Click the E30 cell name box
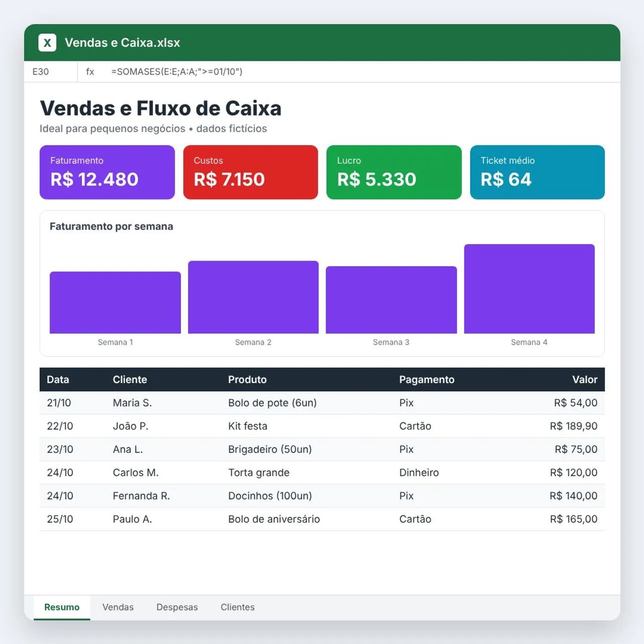This screenshot has width=644, height=644. pos(51,71)
